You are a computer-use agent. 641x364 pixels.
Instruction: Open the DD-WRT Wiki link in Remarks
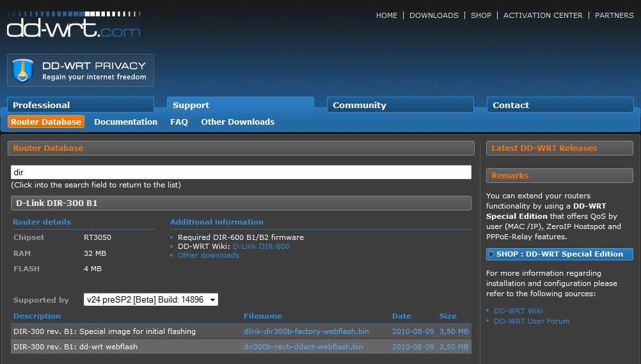[x=518, y=311]
